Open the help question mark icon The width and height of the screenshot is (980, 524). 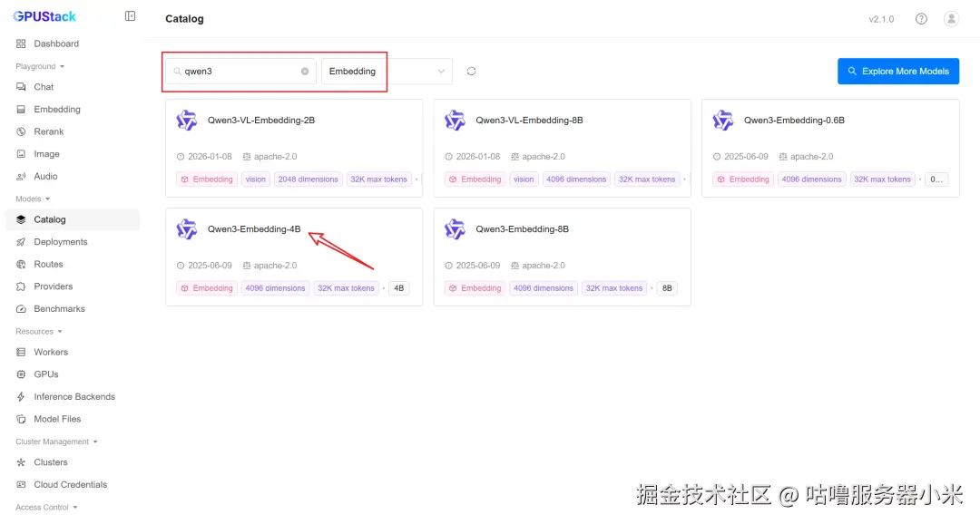click(921, 19)
